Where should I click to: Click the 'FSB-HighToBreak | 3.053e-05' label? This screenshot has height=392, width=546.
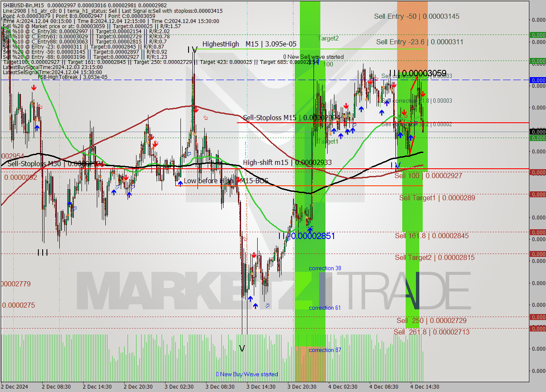pos(73,77)
